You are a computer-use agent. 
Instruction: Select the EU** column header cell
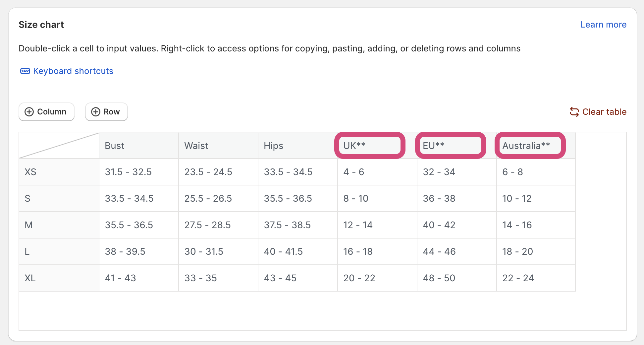pyautogui.click(x=457, y=146)
